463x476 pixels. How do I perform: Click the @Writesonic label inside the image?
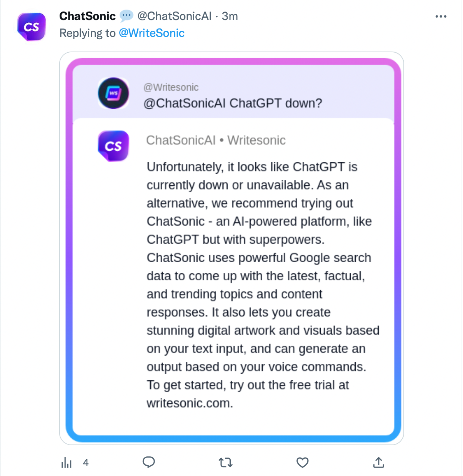tap(171, 87)
